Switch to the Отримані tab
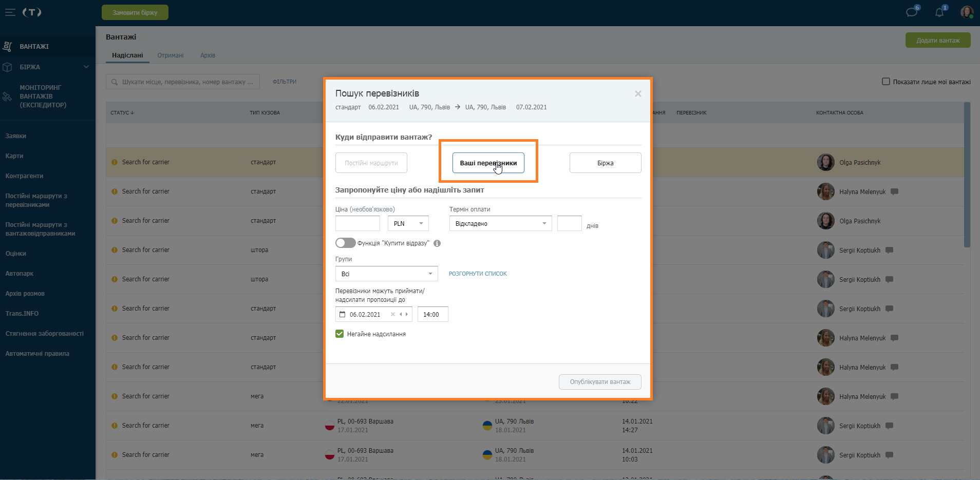This screenshot has width=980, height=480. 171,55
